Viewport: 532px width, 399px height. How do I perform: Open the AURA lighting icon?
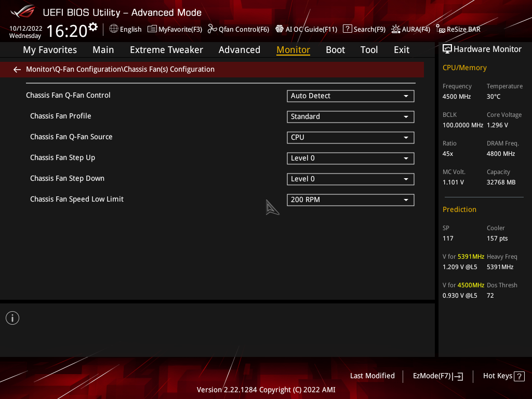pos(395,29)
